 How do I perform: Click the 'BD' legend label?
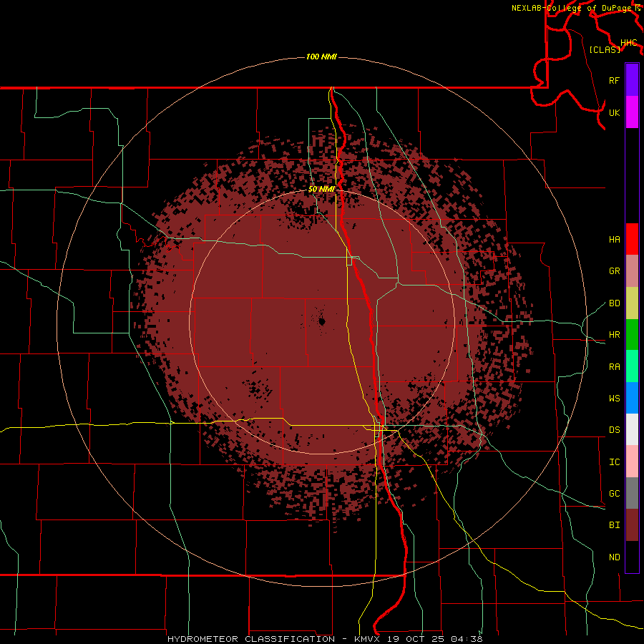614,303
